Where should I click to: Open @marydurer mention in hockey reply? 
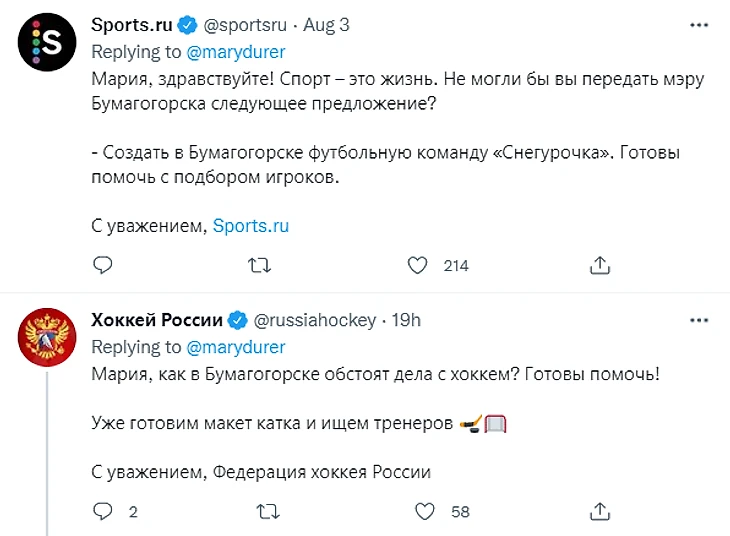point(235,347)
